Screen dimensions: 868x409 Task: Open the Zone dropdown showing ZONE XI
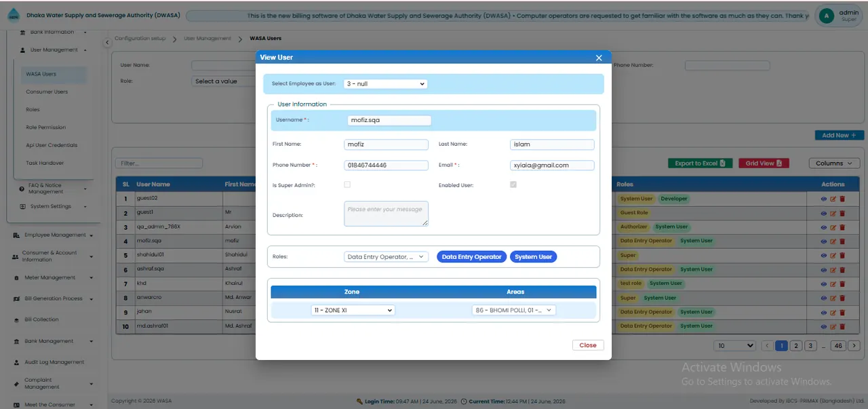(353, 310)
